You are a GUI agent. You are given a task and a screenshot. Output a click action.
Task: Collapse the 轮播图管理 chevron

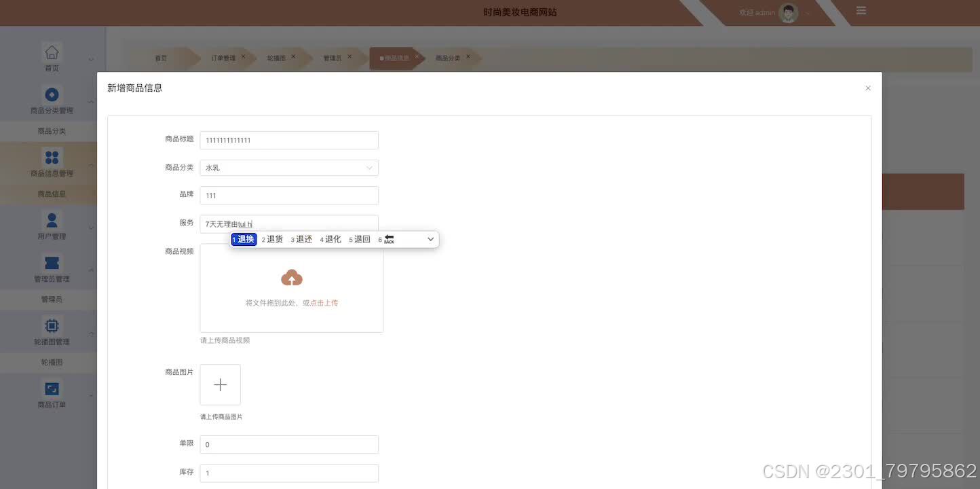pyautogui.click(x=91, y=333)
